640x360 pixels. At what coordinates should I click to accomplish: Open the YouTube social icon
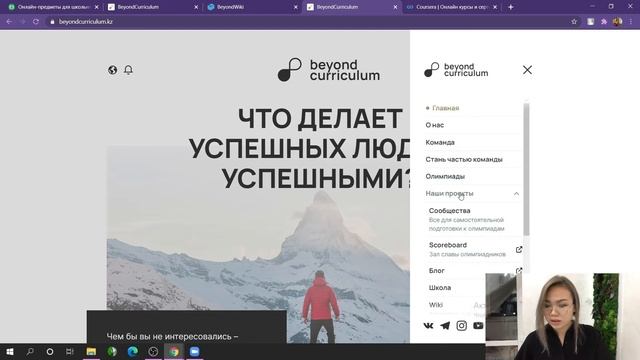(478, 325)
